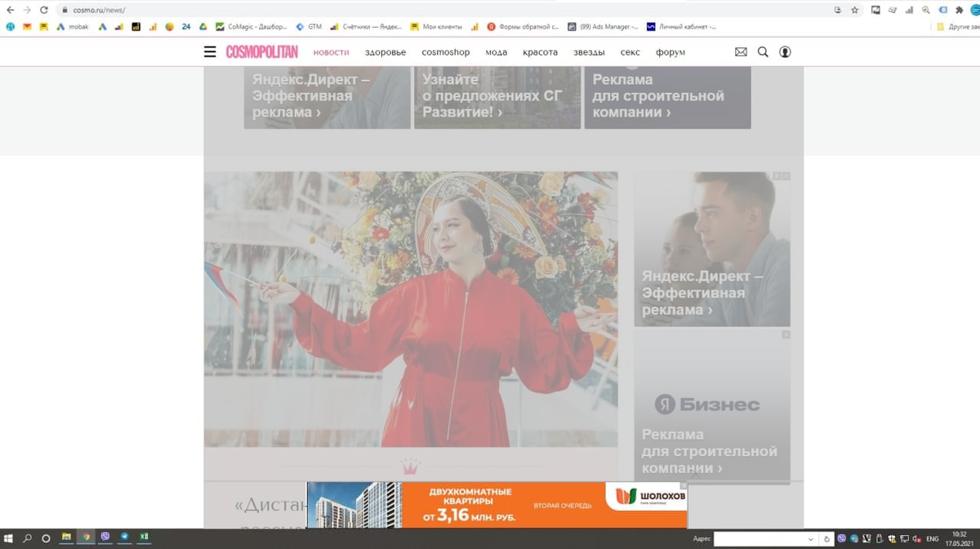Open Chrome extensions puzzle icon
The image size is (980, 549).
[960, 10]
